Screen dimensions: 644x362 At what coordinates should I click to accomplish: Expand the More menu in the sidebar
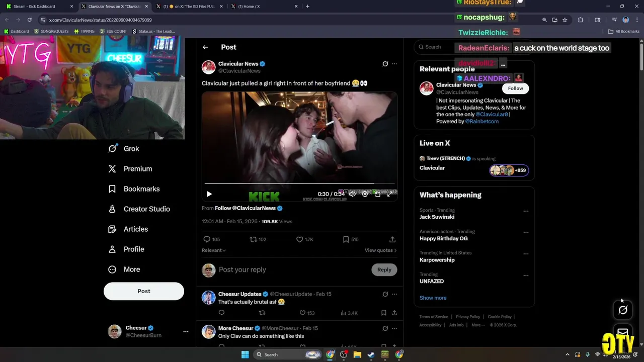124,269
